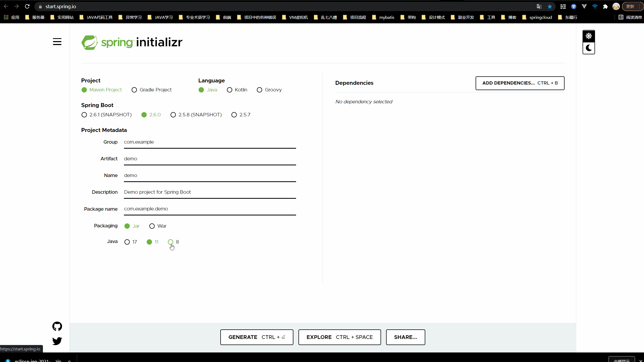Open the Twitter link icon
Screen dimensions: 644x362
pos(57,341)
